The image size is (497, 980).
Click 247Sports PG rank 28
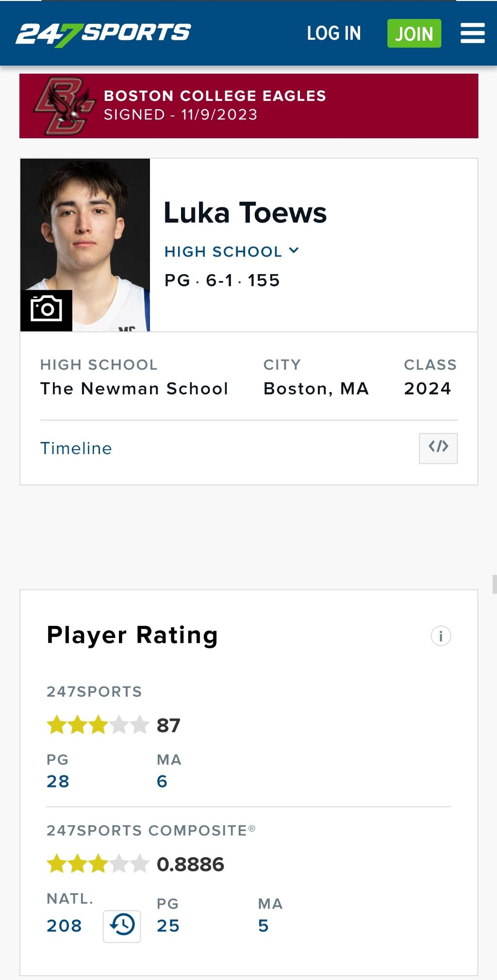[x=58, y=781]
